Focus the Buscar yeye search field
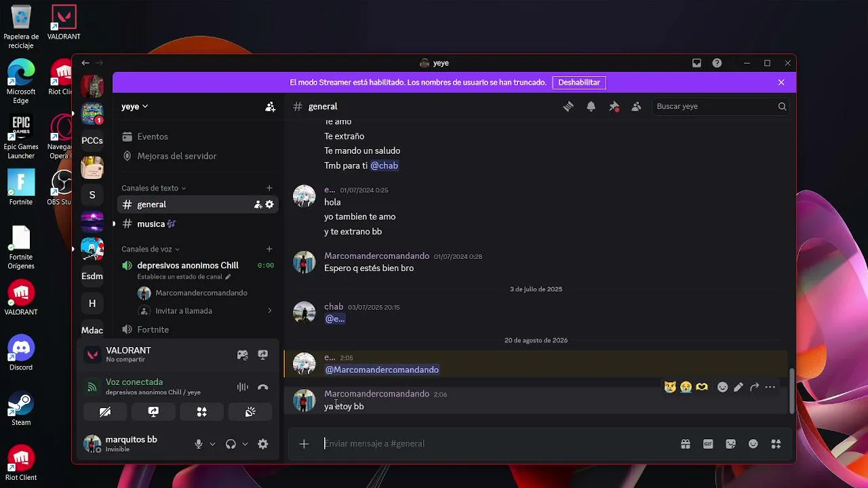868x488 pixels. (720, 106)
